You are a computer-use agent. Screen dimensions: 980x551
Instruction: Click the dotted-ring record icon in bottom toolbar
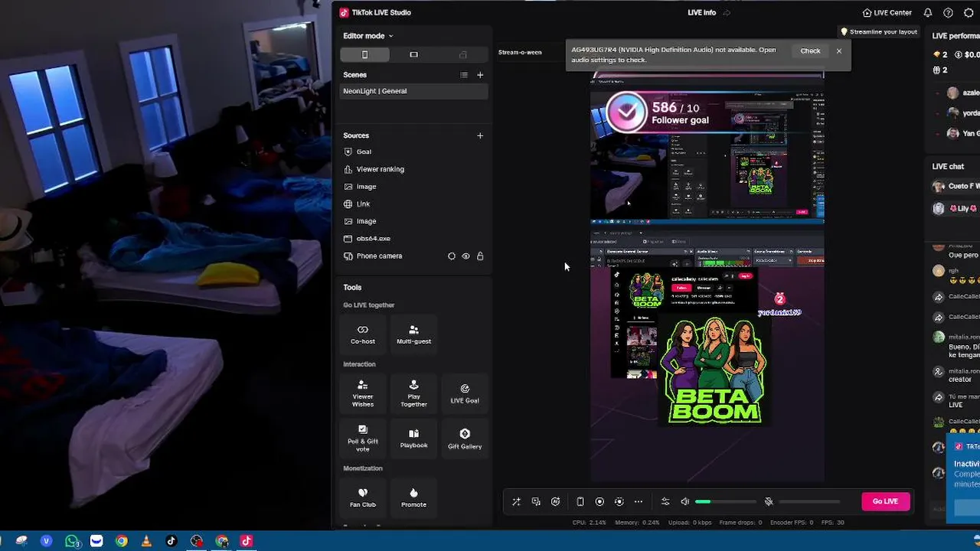619,502
